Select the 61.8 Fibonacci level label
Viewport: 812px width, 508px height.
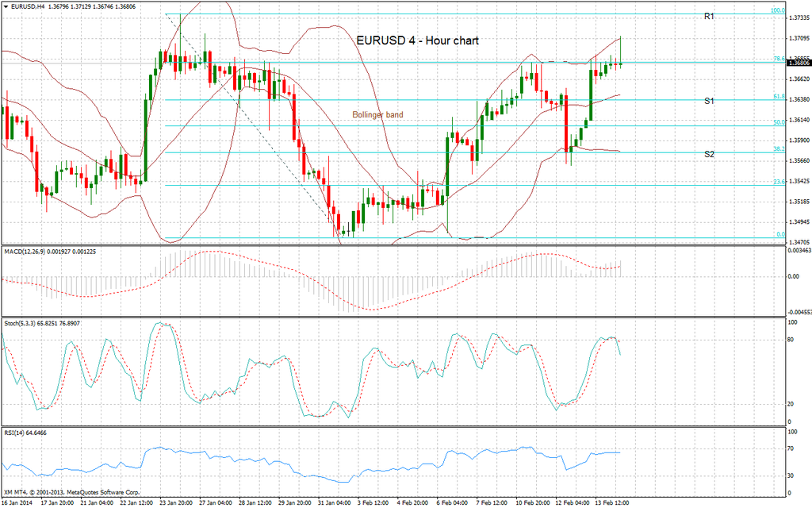pyautogui.click(x=778, y=97)
